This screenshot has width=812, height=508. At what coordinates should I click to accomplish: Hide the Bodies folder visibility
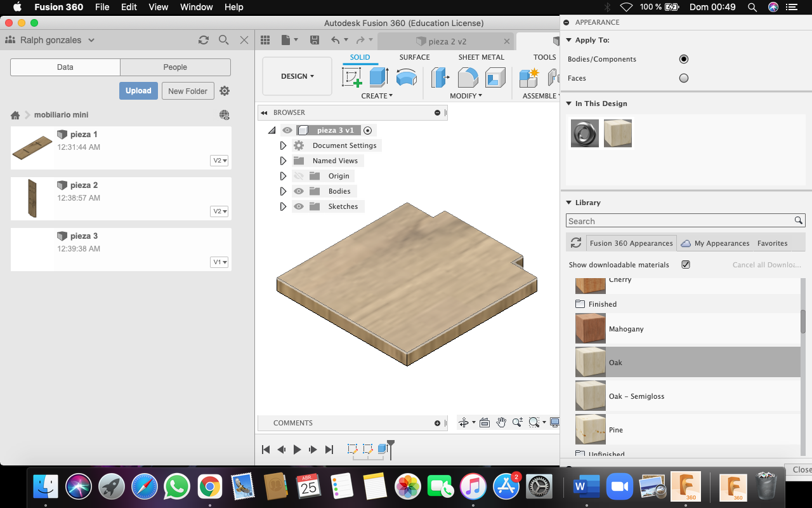[299, 191]
